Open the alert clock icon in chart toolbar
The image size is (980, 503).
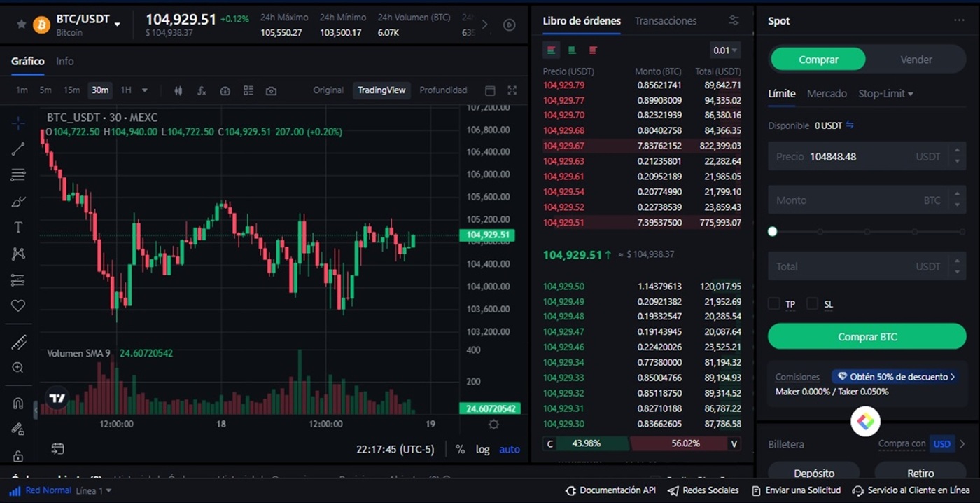tap(225, 90)
